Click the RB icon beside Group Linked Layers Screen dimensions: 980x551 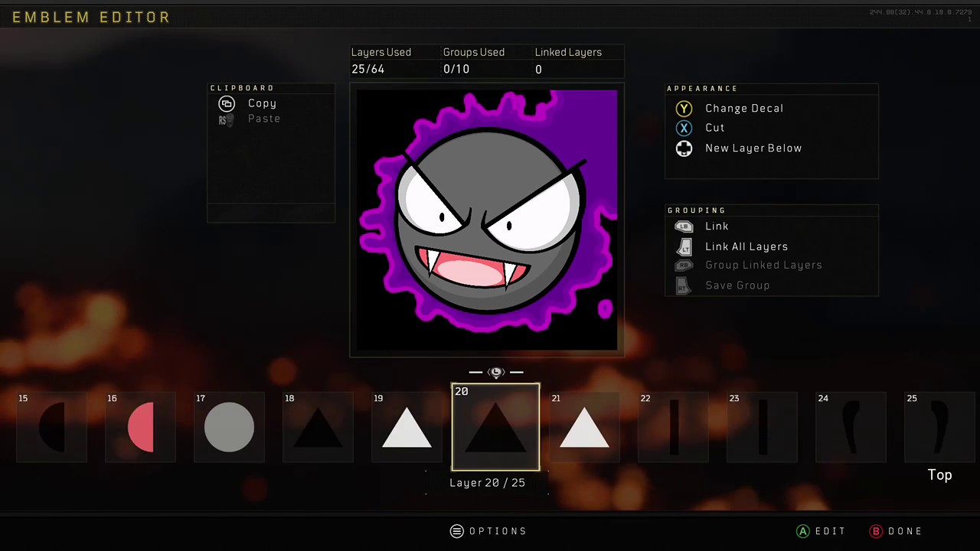click(684, 266)
